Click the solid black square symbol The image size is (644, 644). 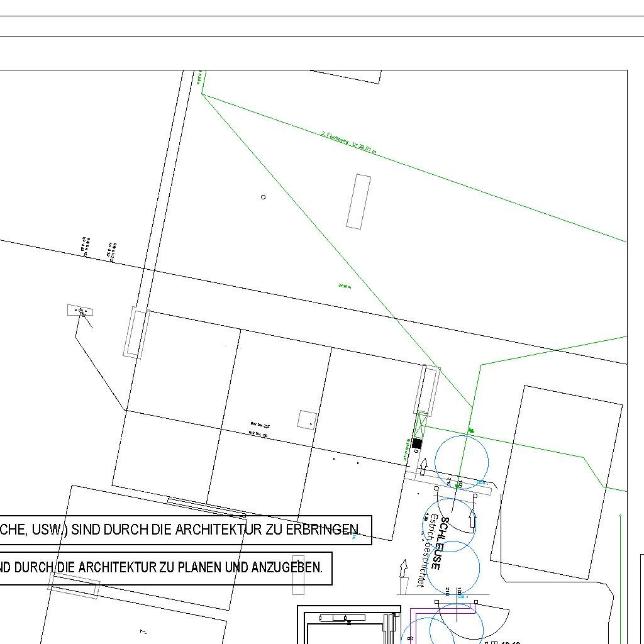[x=416, y=443]
